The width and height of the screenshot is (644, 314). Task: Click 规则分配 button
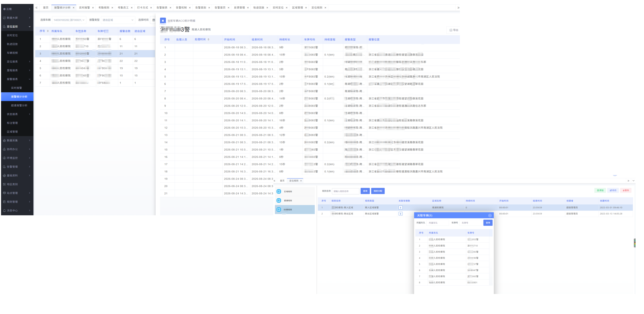tap(378, 191)
